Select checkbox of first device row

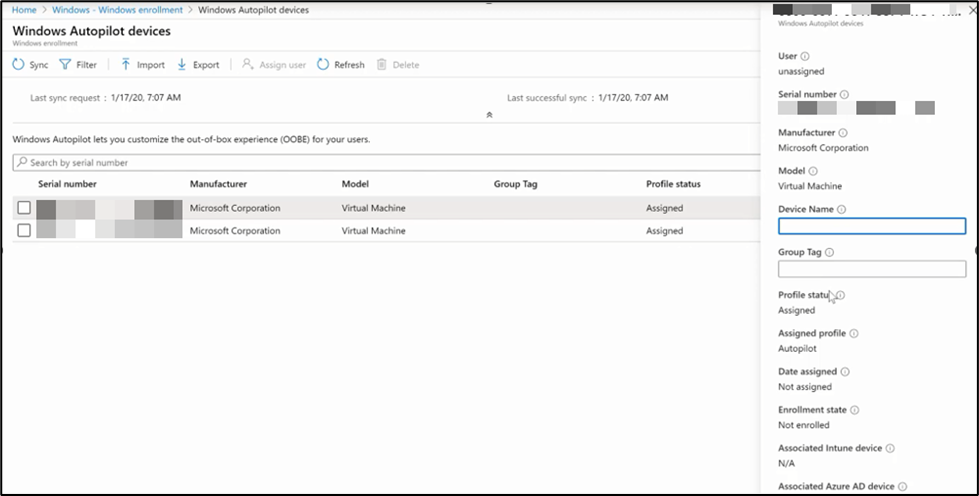[24, 207]
